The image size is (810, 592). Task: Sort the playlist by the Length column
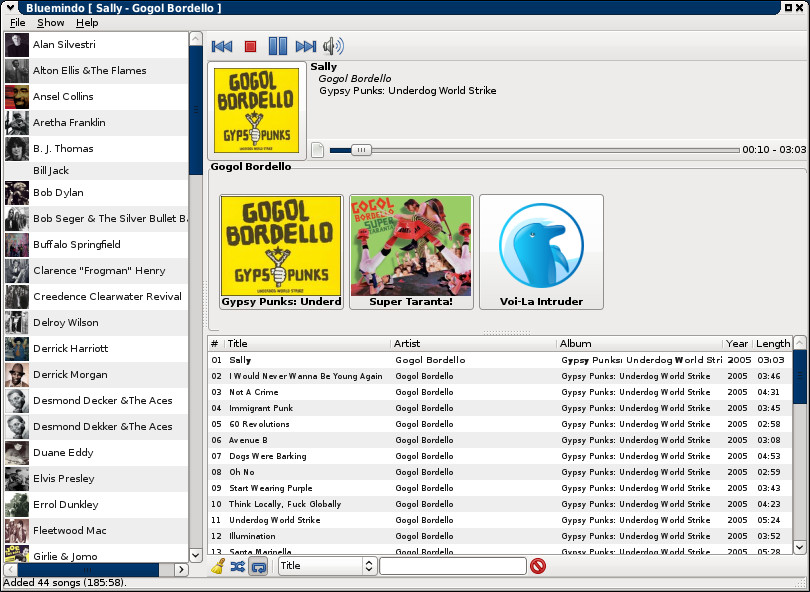772,344
